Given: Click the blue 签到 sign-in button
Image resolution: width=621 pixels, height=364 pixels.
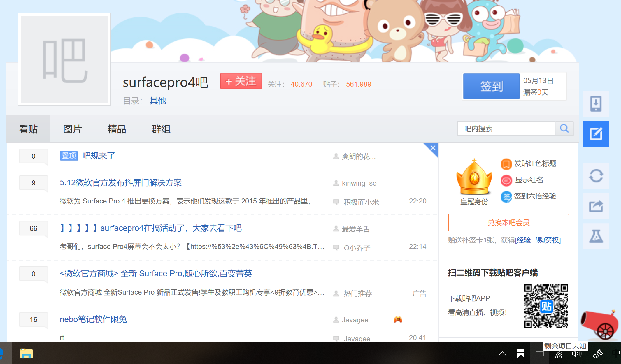Looking at the screenshot, I should (x=491, y=86).
